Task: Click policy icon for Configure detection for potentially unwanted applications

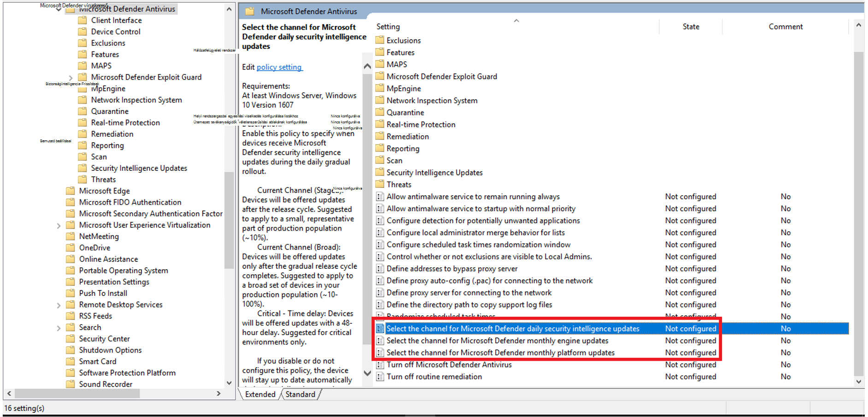Action: (x=380, y=221)
